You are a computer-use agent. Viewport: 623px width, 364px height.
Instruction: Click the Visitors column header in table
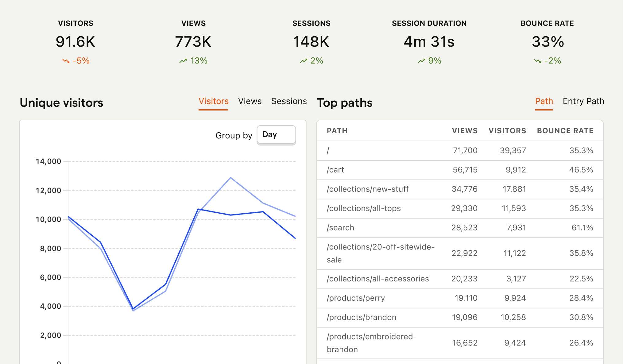pyautogui.click(x=507, y=131)
